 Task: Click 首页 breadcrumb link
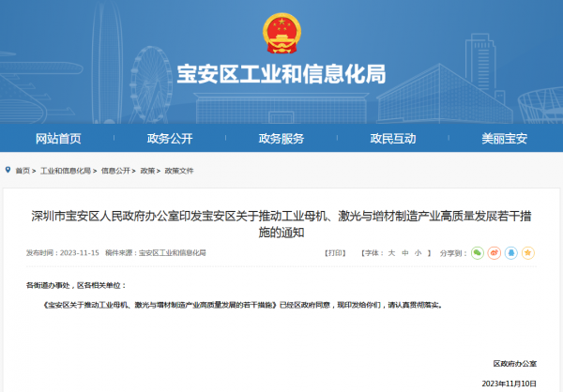23,172
